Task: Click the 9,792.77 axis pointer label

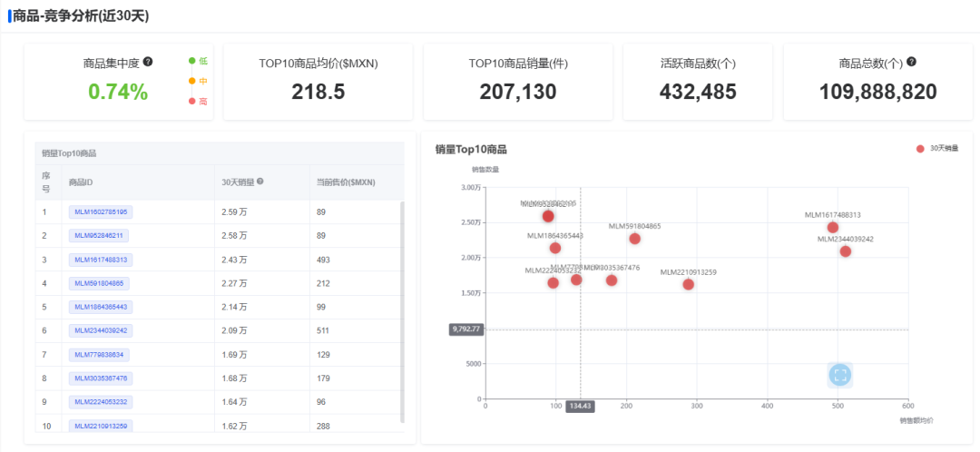Action: (466, 329)
